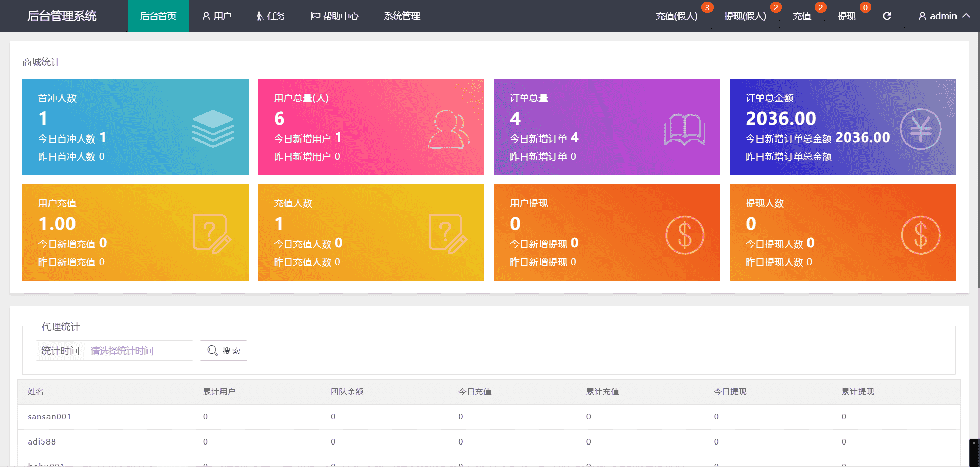Open the 用户 navigation menu
Screen dimensions: 980x467
[217, 16]
